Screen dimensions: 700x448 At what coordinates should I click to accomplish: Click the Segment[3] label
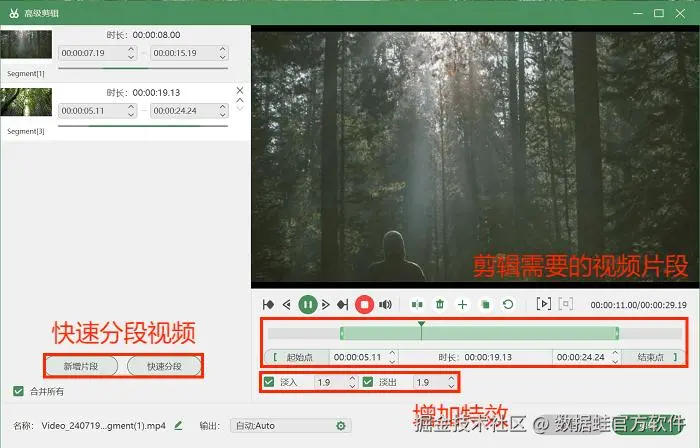(x=26, y=132)
